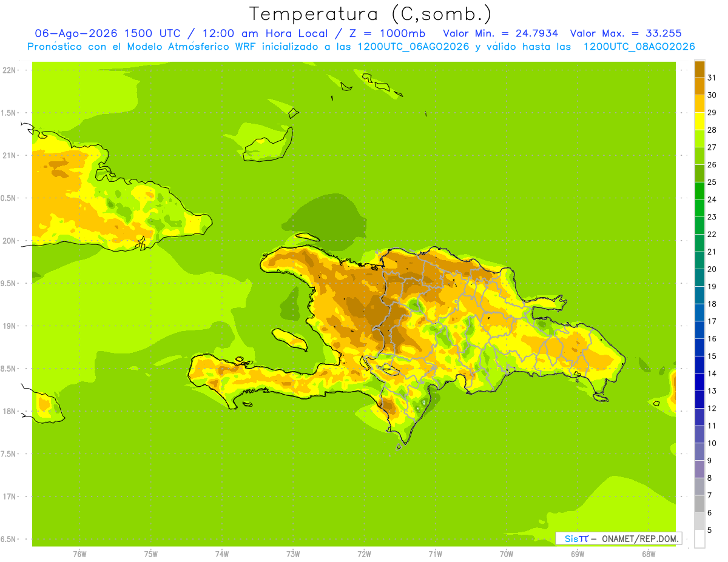Image resolution: width=728 pixels, height=562 pixels.
Task: Pick the colorbar swatch between 12 and 13
Action: pos(699,400)
